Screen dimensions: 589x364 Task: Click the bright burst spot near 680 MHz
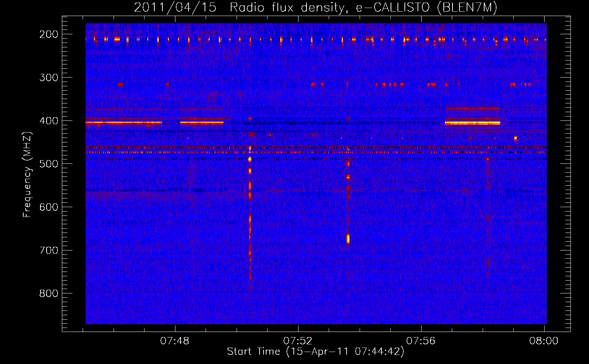348,239
